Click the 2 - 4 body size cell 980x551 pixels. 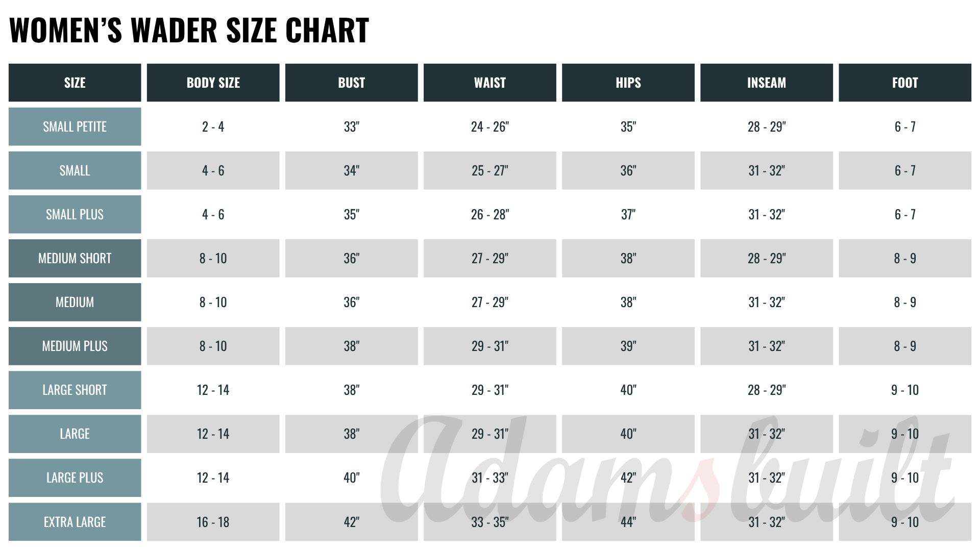(213, 127)
